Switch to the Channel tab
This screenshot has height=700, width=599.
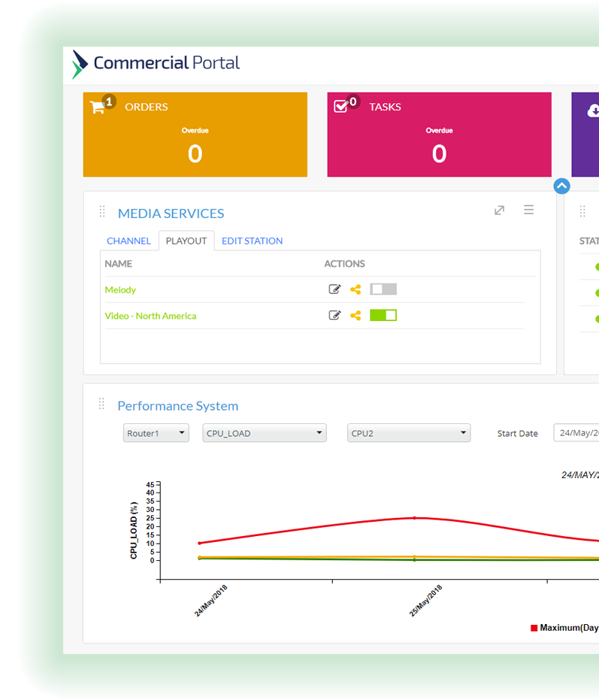pyautogui.click(x=129, y=241)
